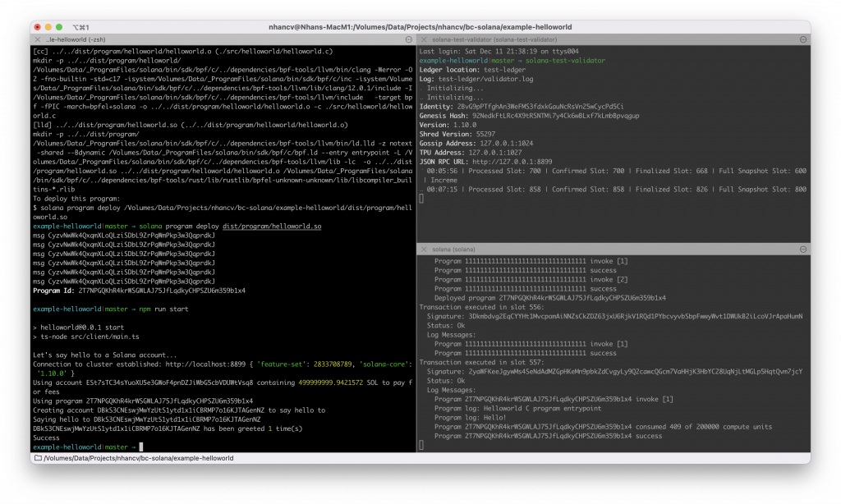Click the yellow minimize window button
Viewport: 841px width, 504px height.
[x=48, y=27]
